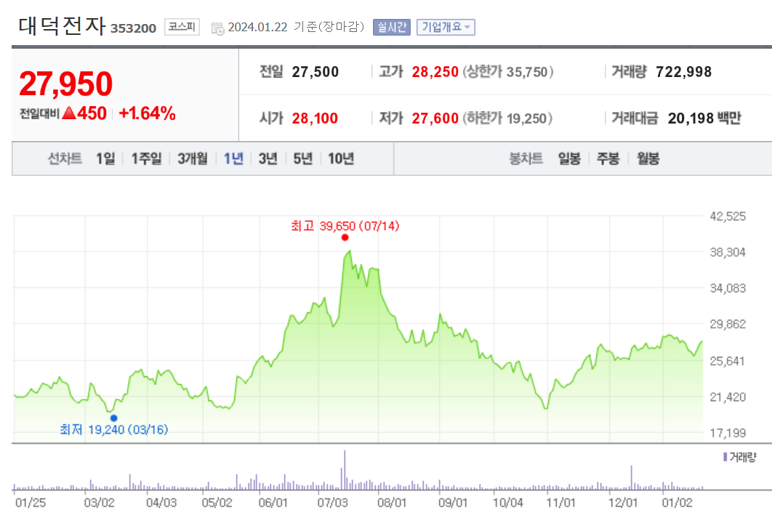Switch to 주봉 candlestick chart
This screenshot has width=772, height=532.
tap(608, 158)
